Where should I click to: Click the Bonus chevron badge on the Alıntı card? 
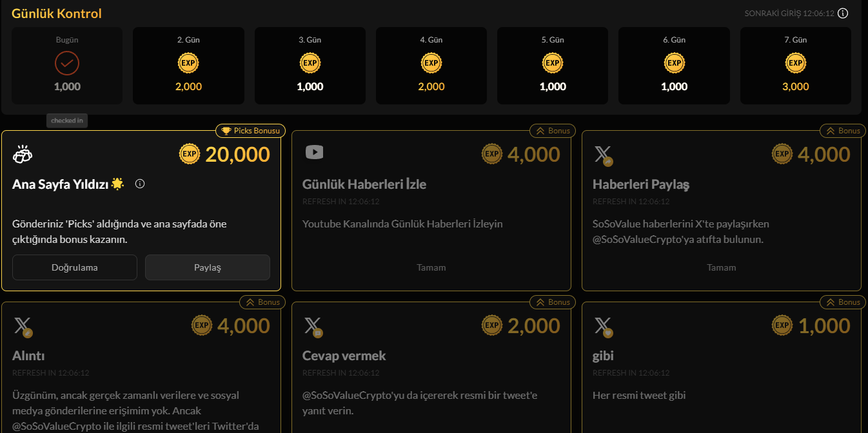pos(262,302)
